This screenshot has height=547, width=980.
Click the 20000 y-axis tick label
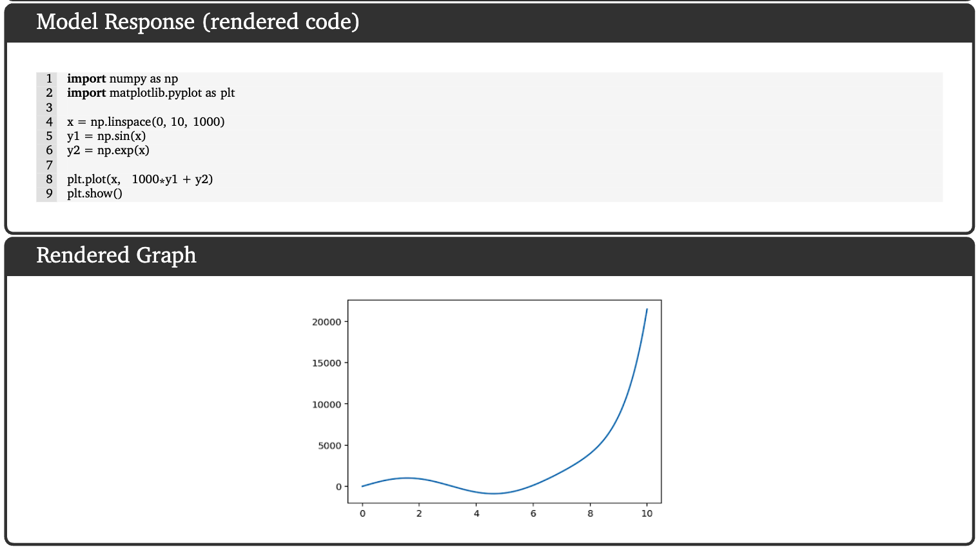[x=326, y=322]
